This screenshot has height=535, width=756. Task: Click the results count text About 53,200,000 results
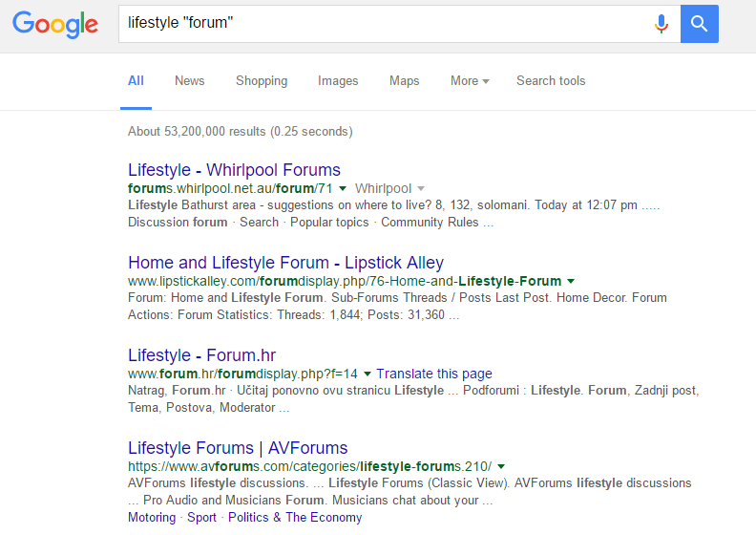pos(241,131)
